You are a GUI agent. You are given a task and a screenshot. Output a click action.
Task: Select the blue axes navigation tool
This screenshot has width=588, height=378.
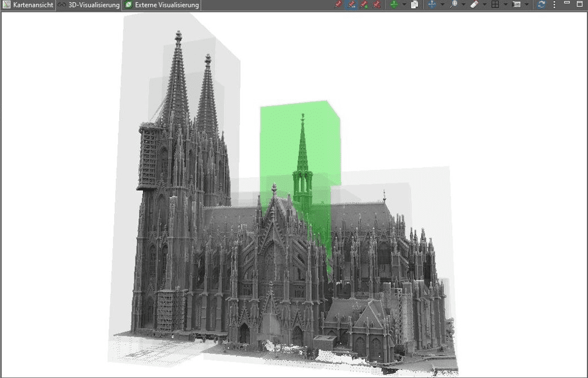point(432,5)
